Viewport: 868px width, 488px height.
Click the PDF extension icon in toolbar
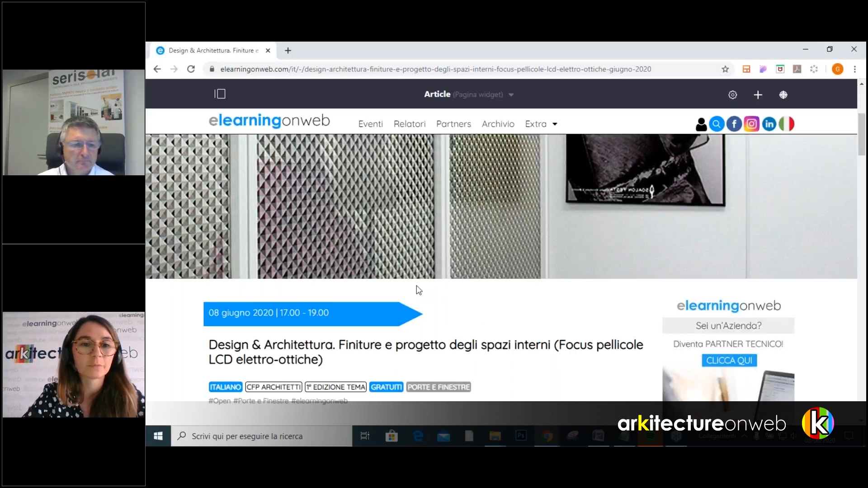click(x=797, y=69)
